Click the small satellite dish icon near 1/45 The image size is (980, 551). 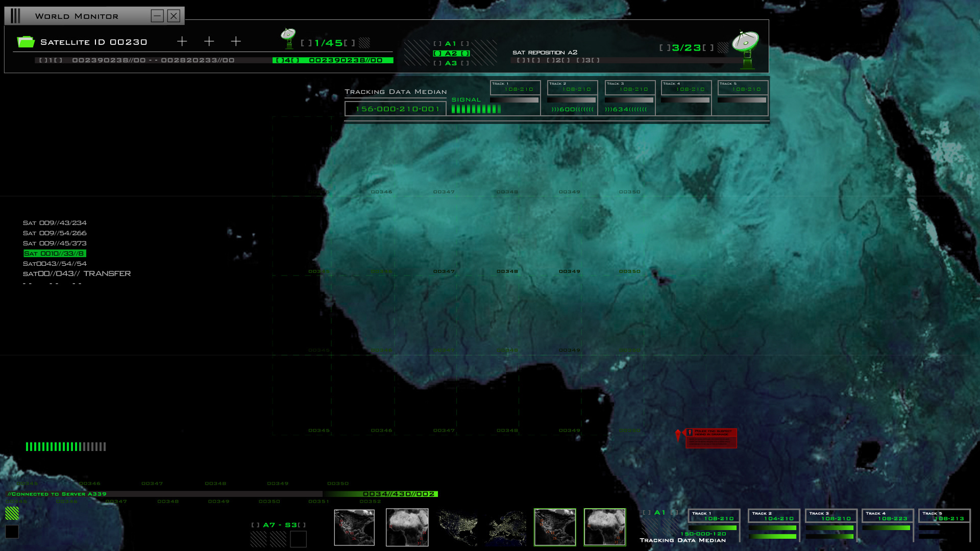pyautogui.click(x=288, y=37)
